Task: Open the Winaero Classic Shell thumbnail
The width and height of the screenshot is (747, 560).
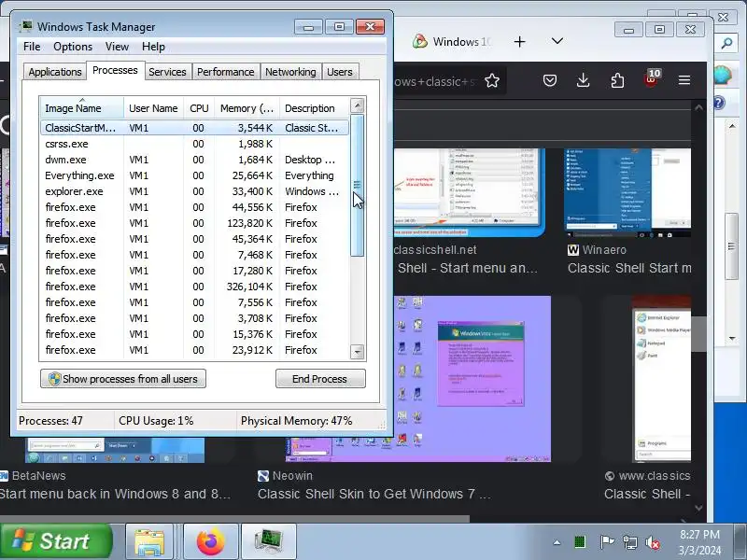Action: 627,192
